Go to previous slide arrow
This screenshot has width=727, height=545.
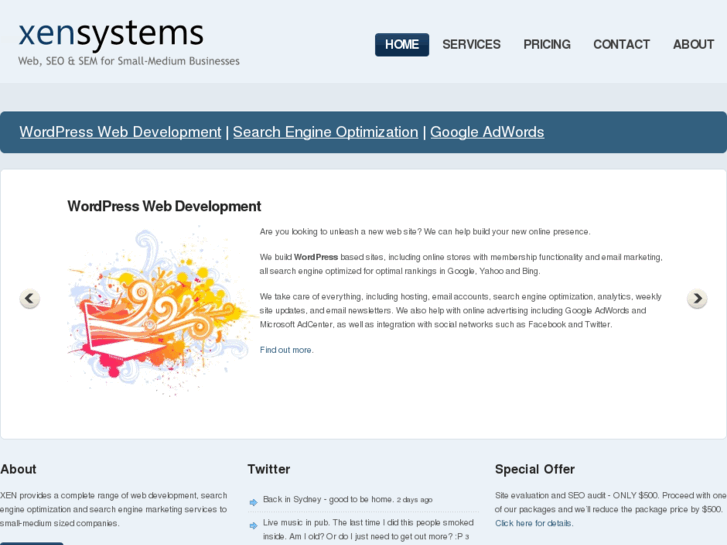pyautogui.click(x=30, y=298)
